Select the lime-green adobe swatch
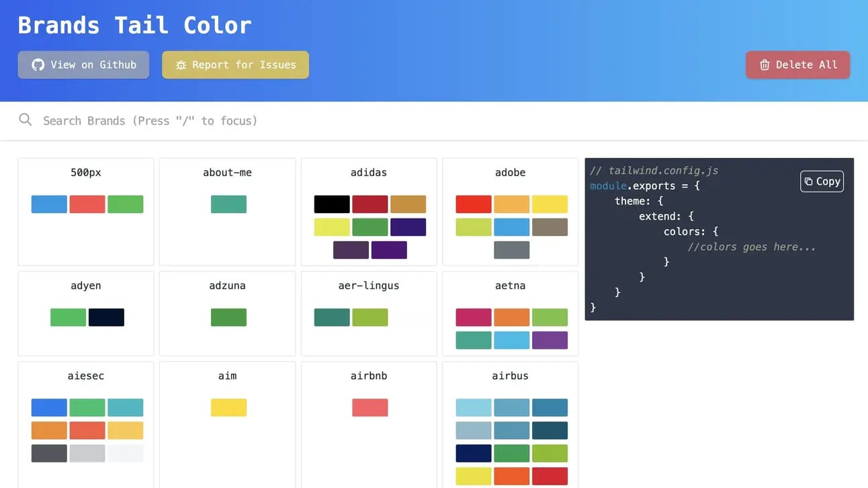 474,227
